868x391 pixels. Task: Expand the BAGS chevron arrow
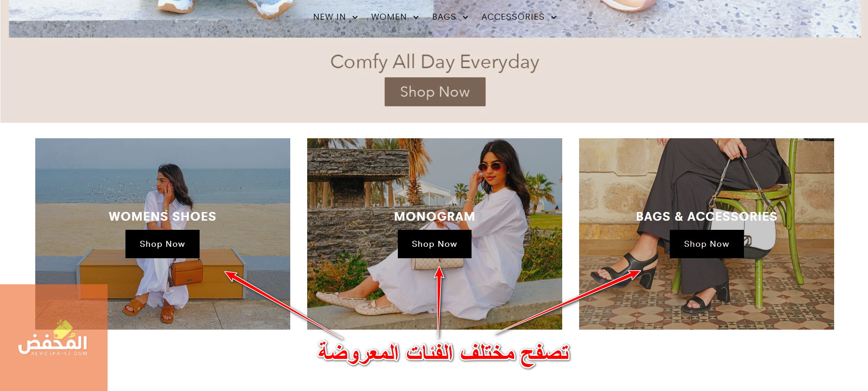[465, 17]
